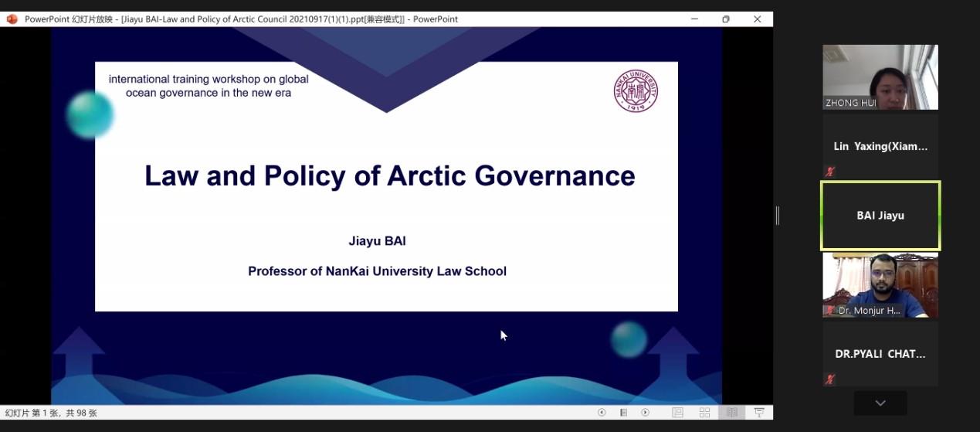Go to previous slide using status bar arrow
Image resolution: width=980 pixels, height=432 pixels.
point(602,413)
